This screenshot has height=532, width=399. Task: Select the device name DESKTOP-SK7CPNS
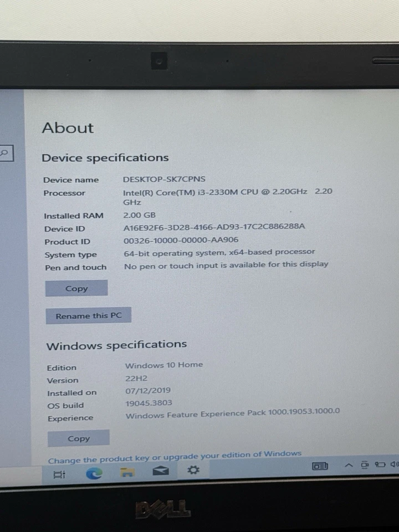click(x=164, y=179)
